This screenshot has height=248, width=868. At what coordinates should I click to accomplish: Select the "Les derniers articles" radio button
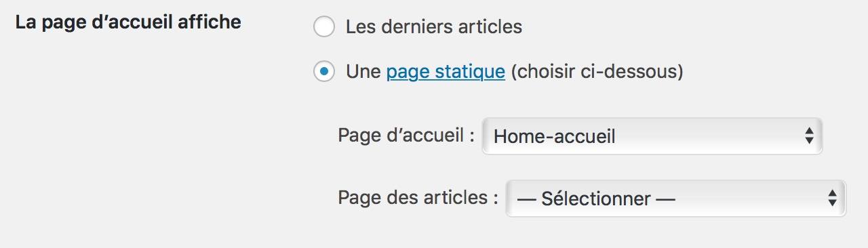(324, 27)
